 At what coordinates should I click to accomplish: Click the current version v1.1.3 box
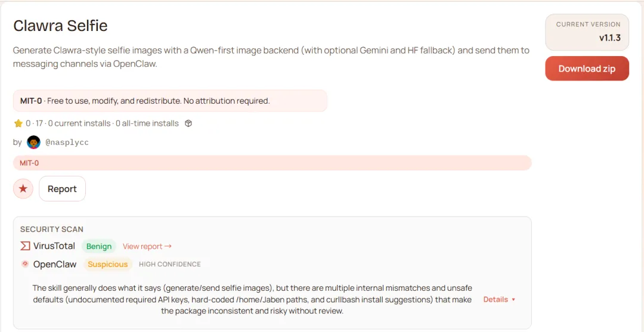[587, 32]
